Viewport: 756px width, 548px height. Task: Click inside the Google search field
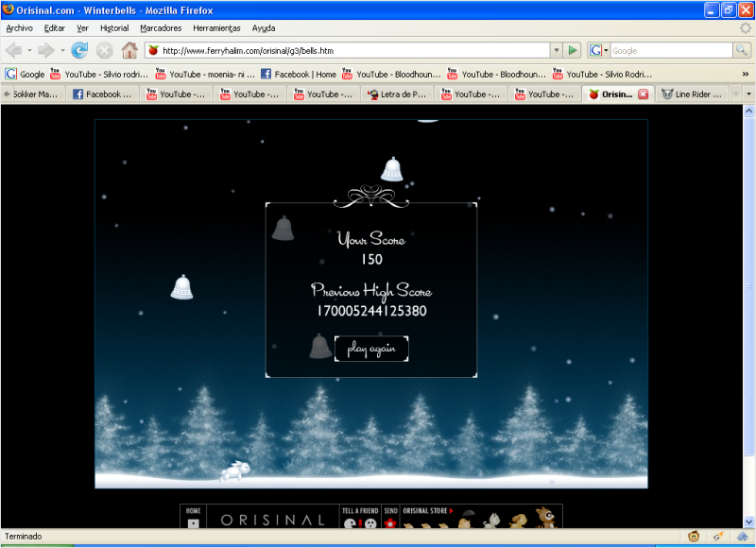pyautogui.click(x=669, y=50)
